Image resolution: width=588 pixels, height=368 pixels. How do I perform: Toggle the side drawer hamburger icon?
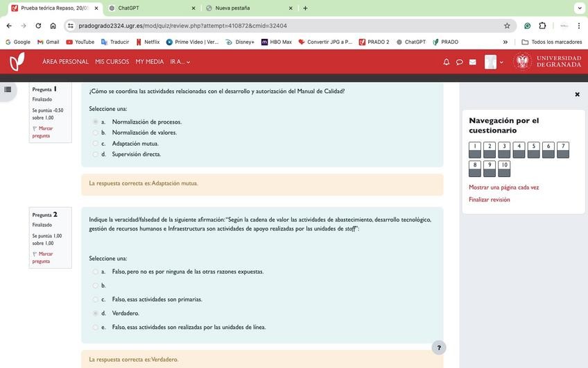(x=8, y=89)
